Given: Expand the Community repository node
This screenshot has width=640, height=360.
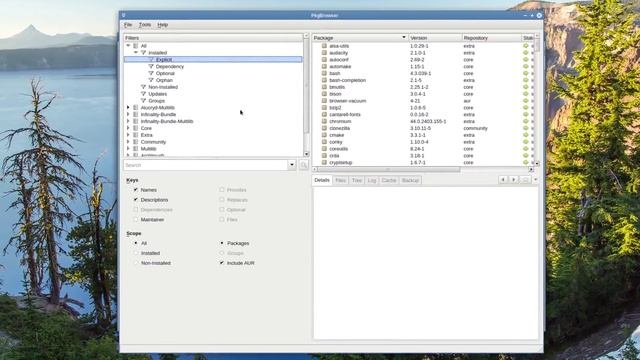Looking at the screenshot, I should 128,142.
